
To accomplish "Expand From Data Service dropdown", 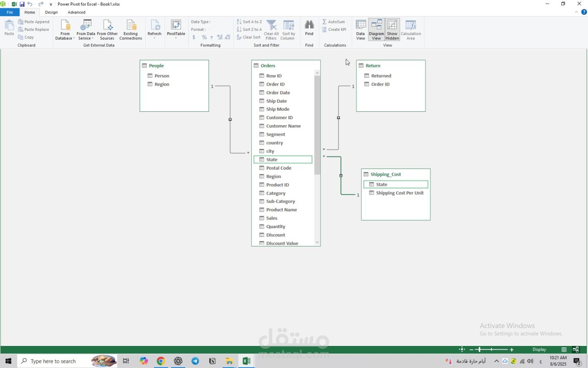I will coord(86,30).
